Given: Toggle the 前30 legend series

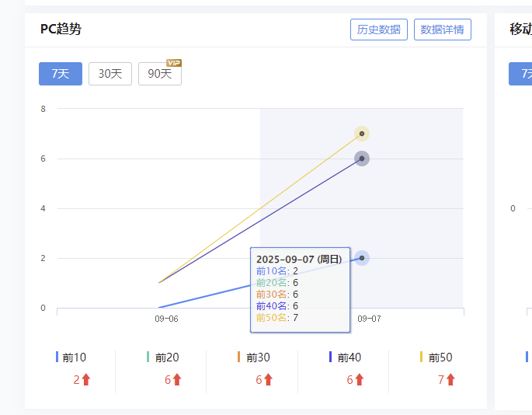Looking at the screenshot, I should coord(254,357).
